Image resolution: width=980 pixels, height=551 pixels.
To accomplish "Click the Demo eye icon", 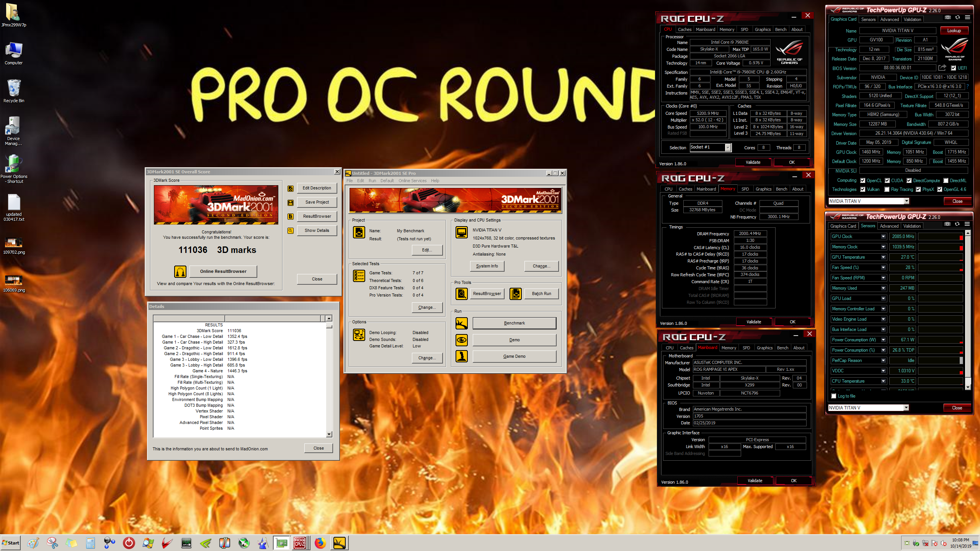I will 462,340.
